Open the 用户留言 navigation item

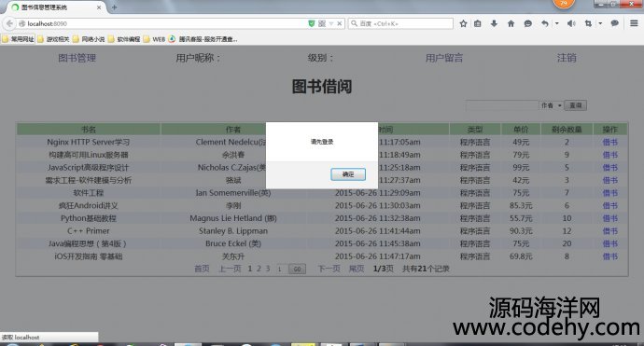(x=444, y=58)
